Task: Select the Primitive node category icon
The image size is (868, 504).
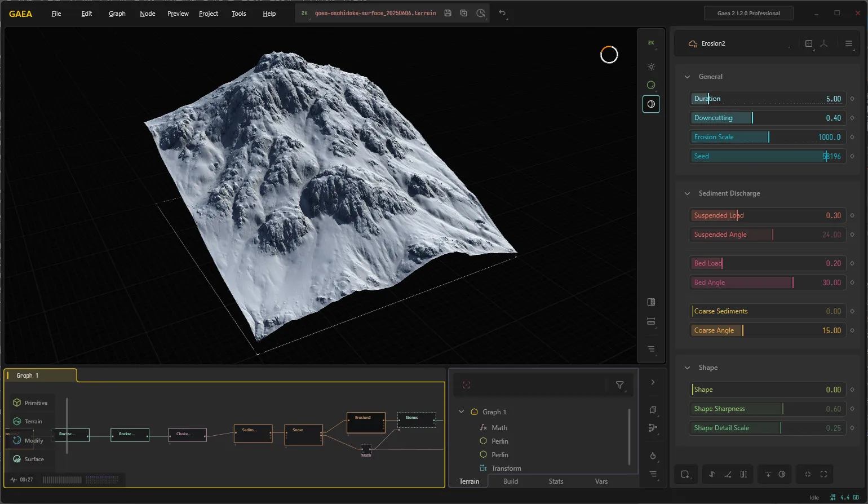Action: click(x=17, y=403)
